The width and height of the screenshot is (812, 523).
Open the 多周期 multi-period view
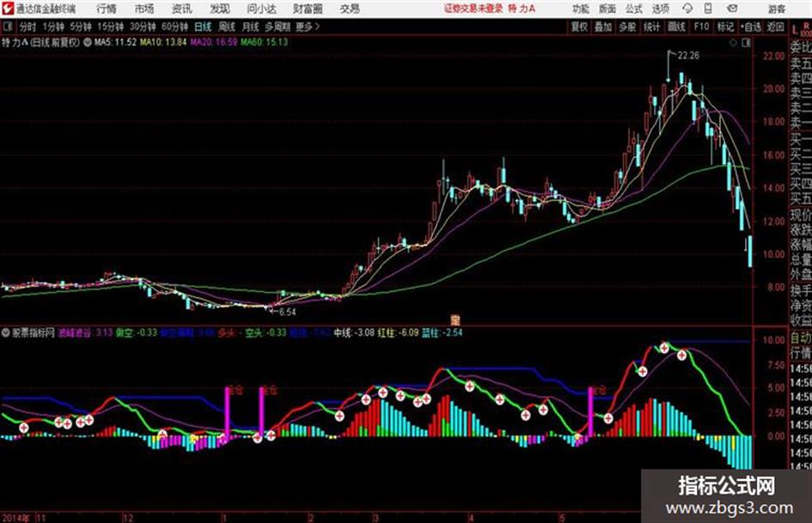278,27
